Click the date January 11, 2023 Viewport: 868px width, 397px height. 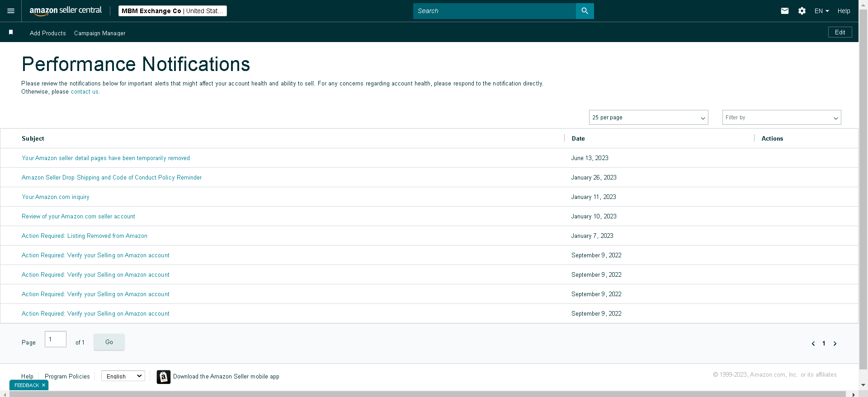[x=594, y=197]
